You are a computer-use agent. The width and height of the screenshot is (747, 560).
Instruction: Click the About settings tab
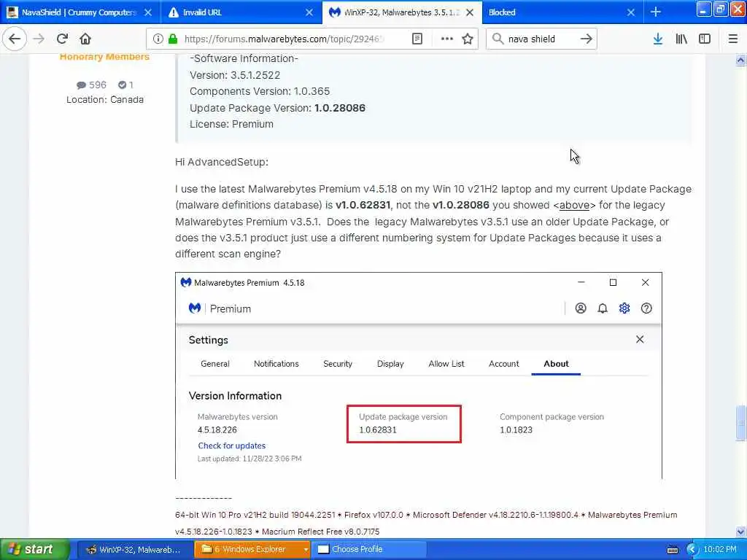pos(556,364)
